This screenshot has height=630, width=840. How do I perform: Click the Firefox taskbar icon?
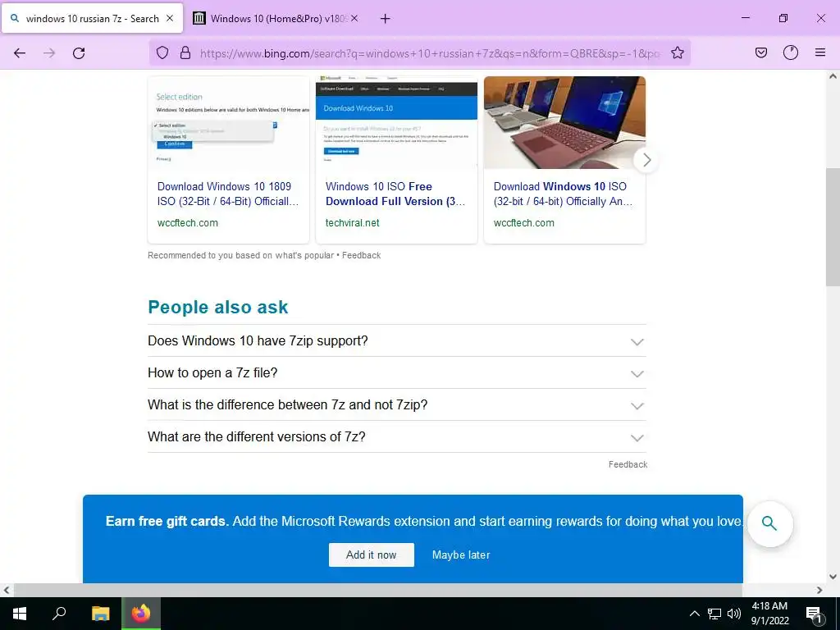(141, 614)
